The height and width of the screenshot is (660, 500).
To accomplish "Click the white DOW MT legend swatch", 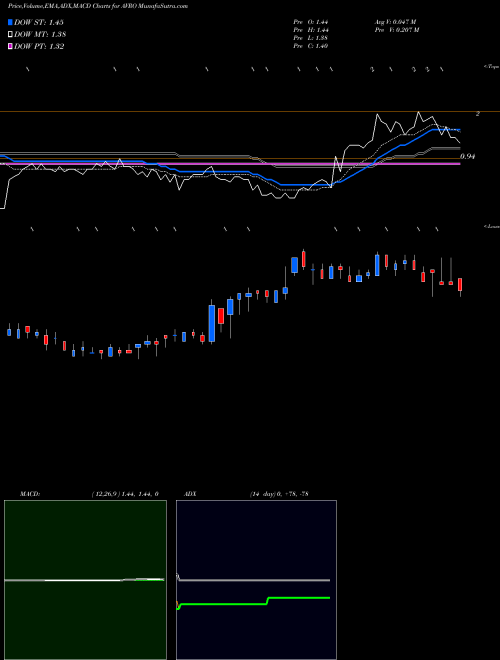I will click(x=10, y=35).
